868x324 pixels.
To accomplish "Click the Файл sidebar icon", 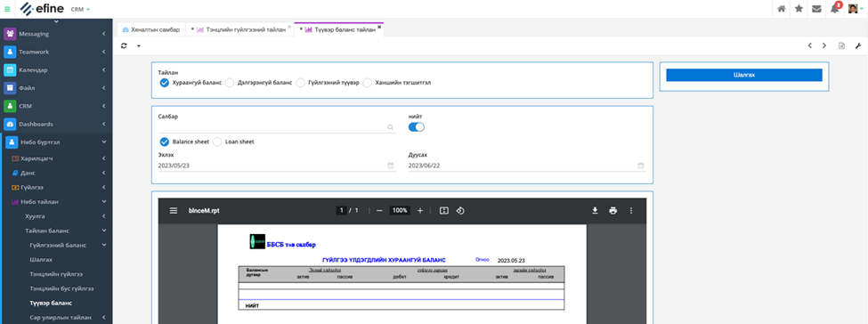I will point(10,87).
